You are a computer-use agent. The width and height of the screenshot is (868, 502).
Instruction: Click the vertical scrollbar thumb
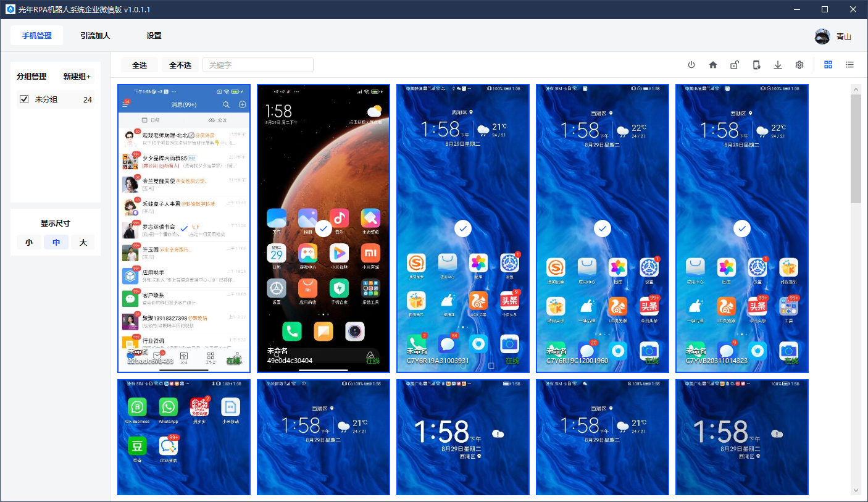pyautogui.click(x=856, y=149)
